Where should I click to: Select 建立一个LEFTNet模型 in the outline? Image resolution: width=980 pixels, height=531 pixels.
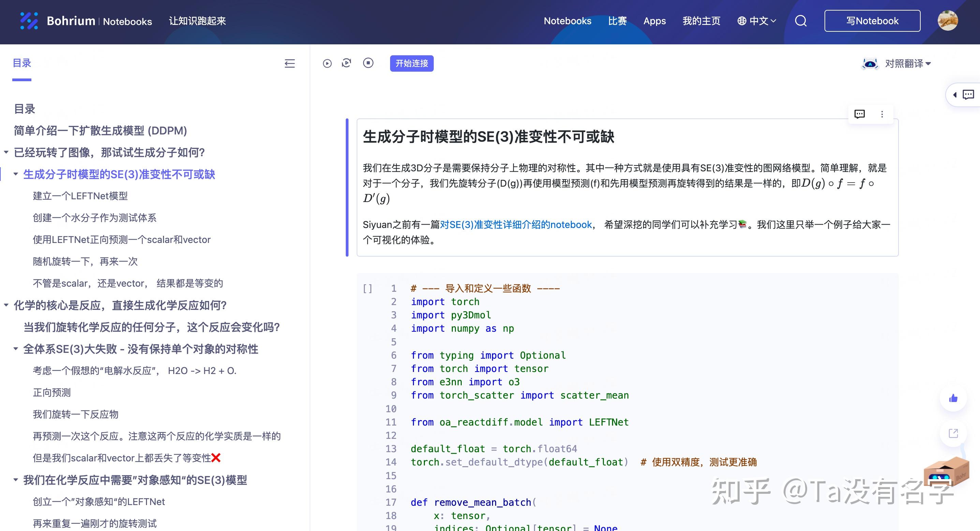point(80,196)
